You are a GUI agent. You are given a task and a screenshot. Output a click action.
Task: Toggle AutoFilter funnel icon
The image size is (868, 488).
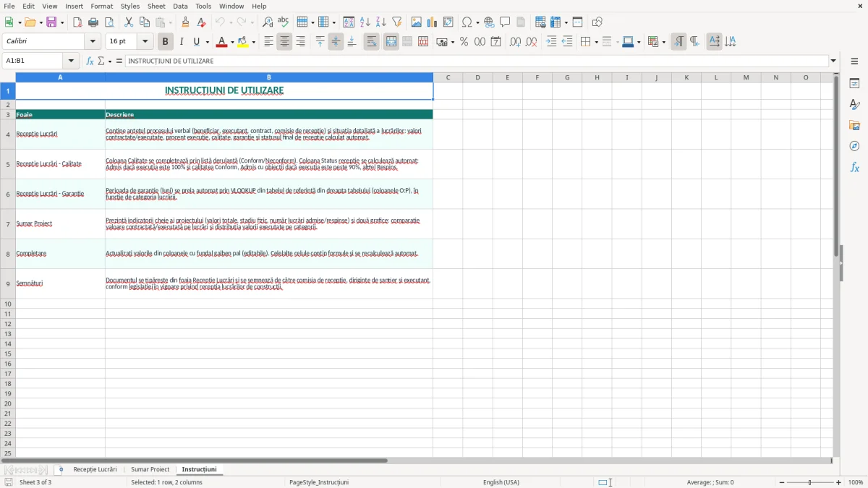click(397, 22)
